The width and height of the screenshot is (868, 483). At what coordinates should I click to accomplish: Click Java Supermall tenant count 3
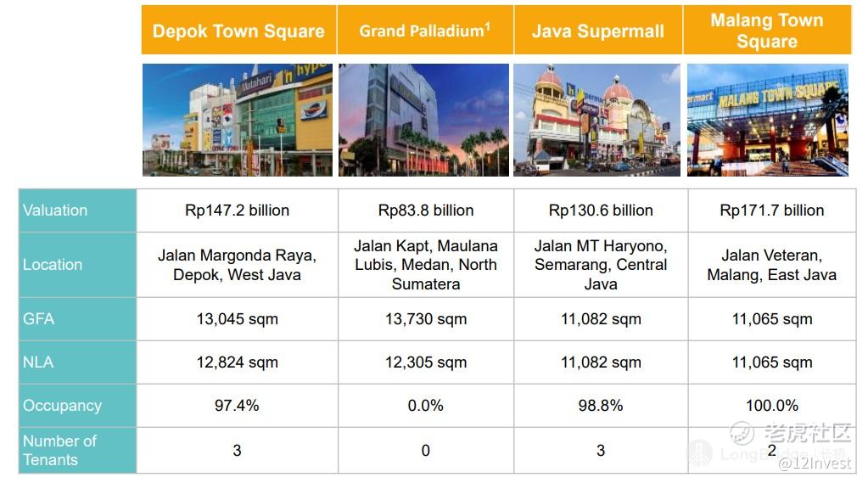click(x=601, y=451)
